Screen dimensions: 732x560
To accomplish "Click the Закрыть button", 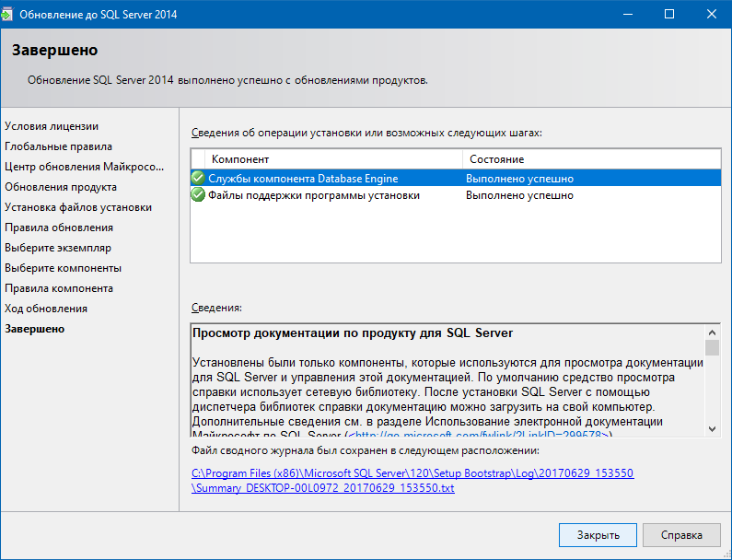I will pyautogui.click(x=598, y=535).
